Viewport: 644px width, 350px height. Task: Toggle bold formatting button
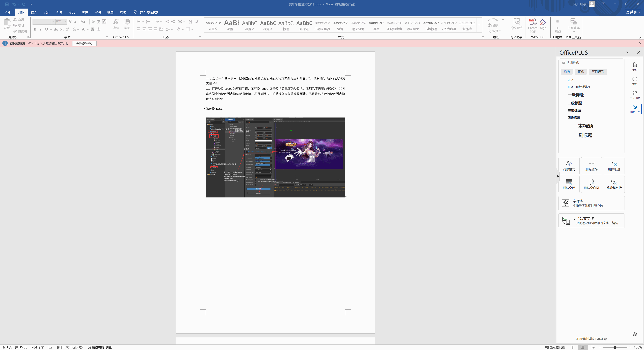click(x=35, y=30)
